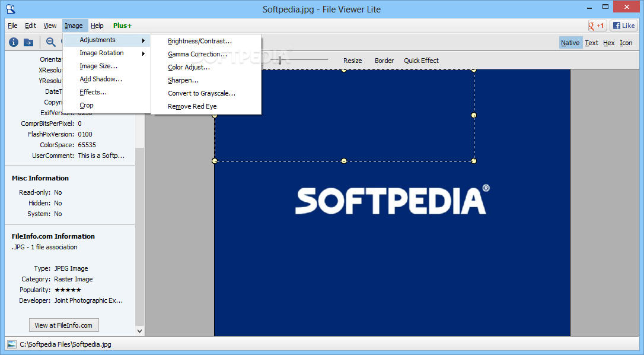The width and height of the screenshot is (644, 355).
Task: Click View at FileInfo.com button
Action: point(64,325)
